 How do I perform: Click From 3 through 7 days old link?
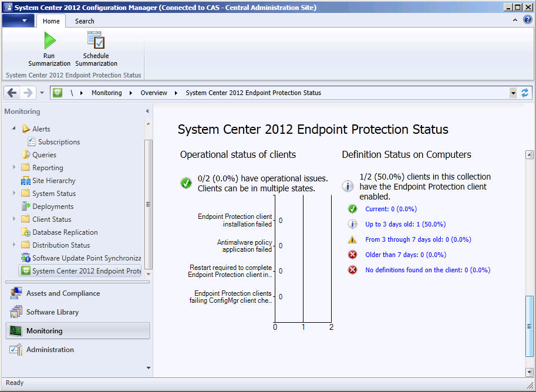click(x=418, y=239)
